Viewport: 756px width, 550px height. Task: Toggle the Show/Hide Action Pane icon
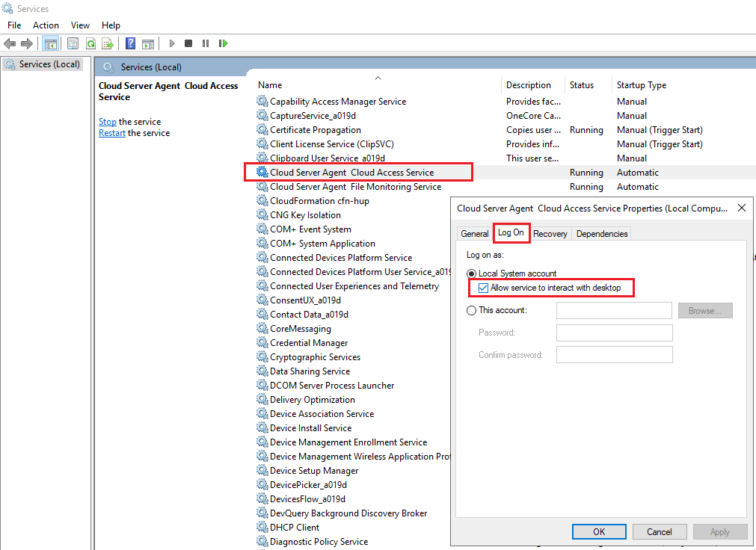click(x=148, y=44)
